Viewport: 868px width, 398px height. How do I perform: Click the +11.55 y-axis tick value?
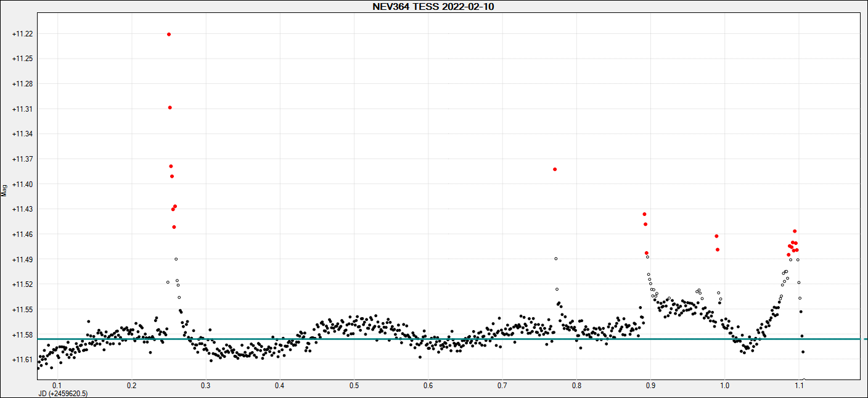point(23,310)
